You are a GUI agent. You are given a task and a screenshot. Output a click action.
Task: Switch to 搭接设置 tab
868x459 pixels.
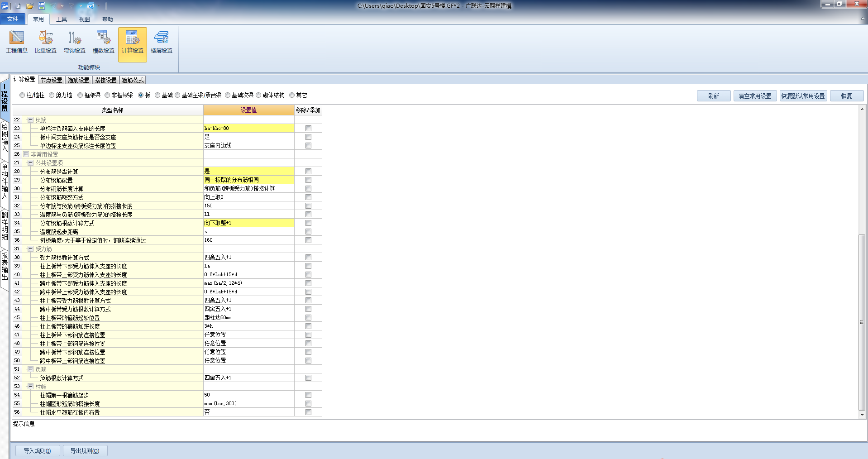[x=105, y=80]
